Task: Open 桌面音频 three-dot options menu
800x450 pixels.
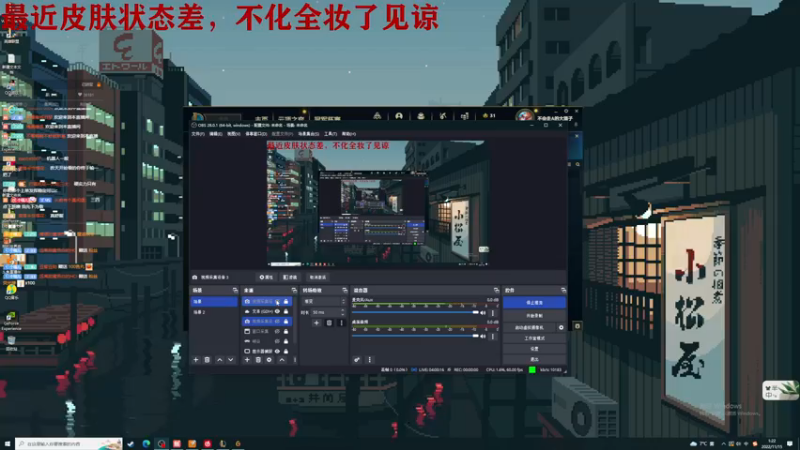Action: pos(493,336)
